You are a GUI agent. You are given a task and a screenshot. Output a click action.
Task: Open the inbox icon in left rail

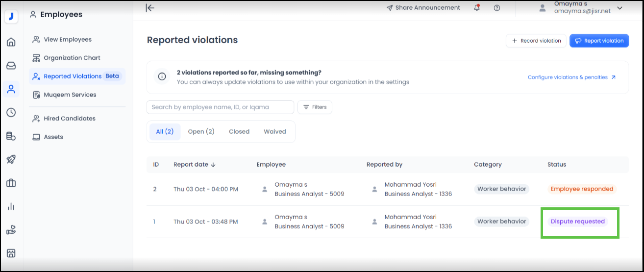(11, 66)
